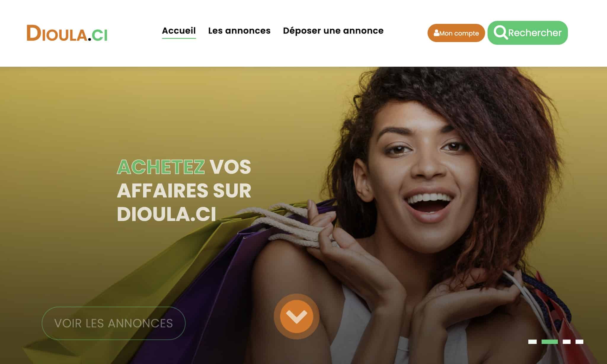Click the user icon in Mon compte
The width and height of the screenshot is (607, 364).
point(436,33)
